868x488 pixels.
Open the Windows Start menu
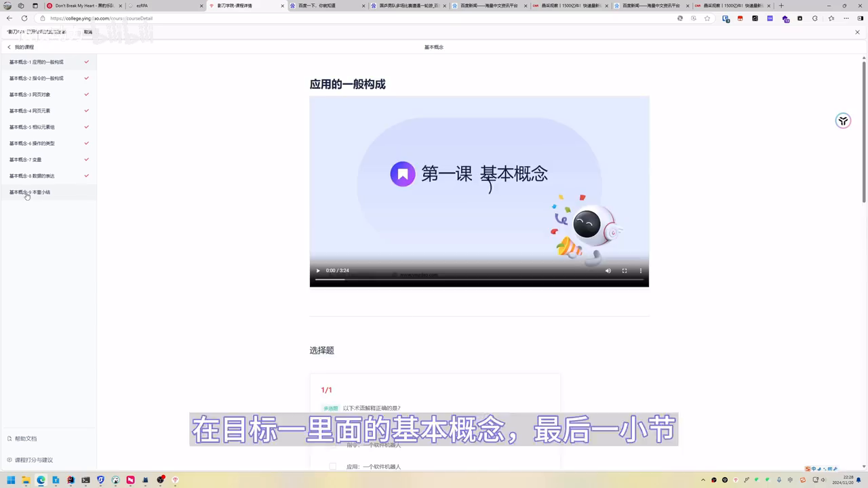click(9, 480)
